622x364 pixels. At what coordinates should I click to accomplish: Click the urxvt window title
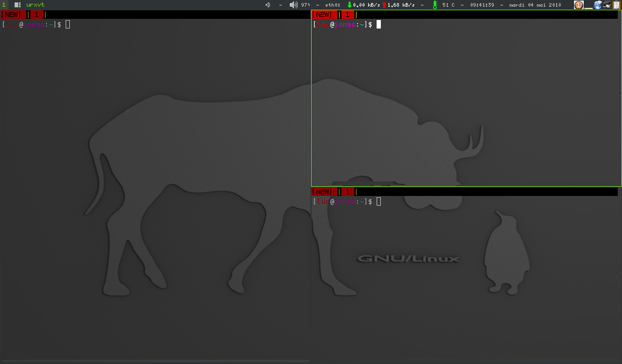35,5
